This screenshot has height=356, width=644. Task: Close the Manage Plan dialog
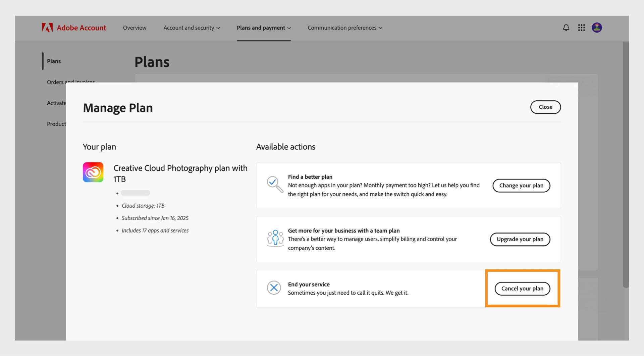545,107
